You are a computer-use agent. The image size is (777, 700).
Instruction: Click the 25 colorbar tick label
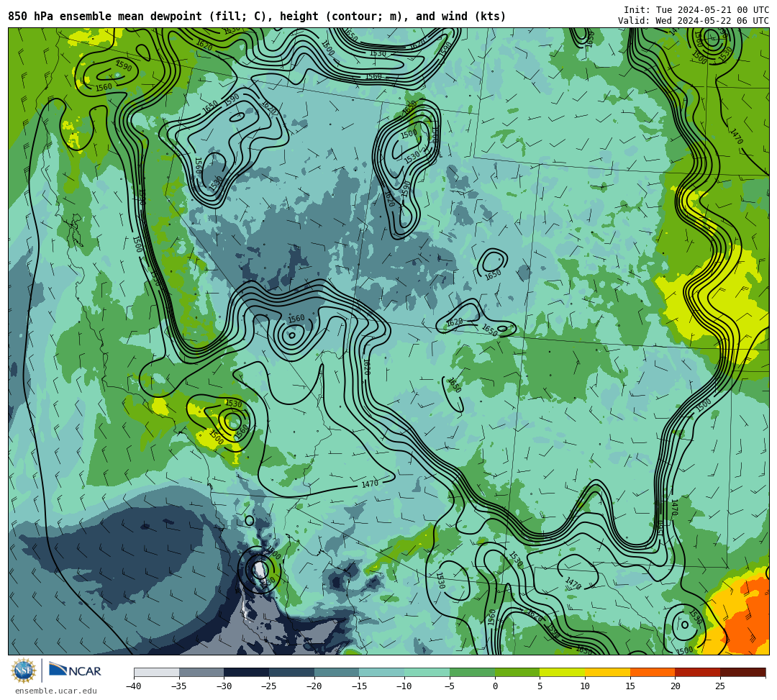click(x=720, y=686)
